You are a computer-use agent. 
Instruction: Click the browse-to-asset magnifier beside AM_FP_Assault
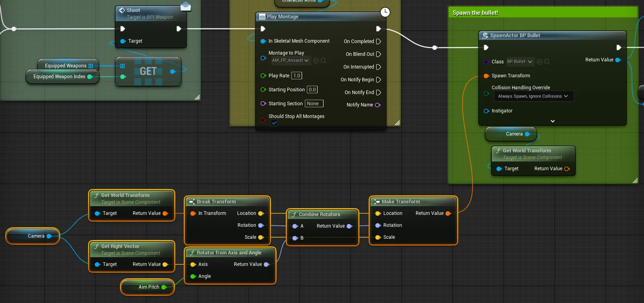[x=324, y=61]
